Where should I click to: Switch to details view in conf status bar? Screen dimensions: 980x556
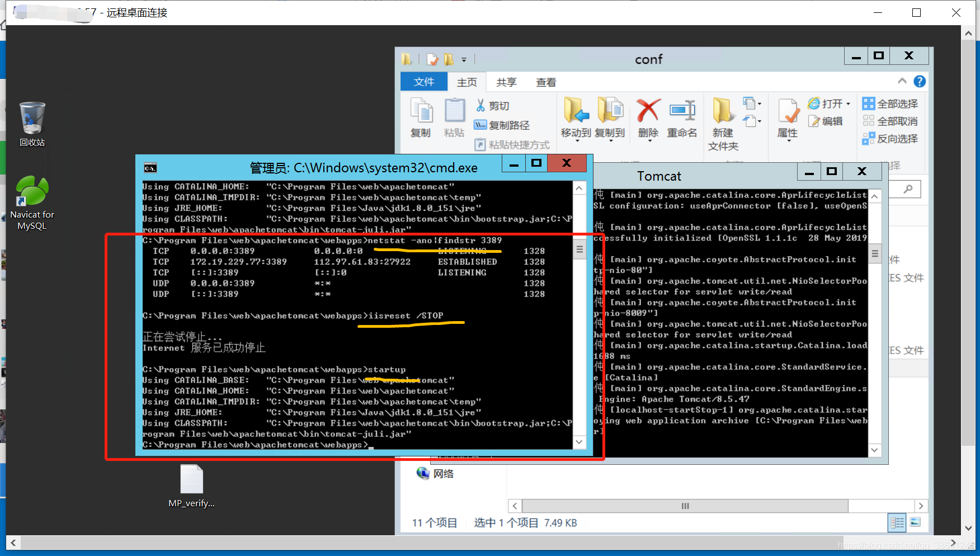coord(897,522)
